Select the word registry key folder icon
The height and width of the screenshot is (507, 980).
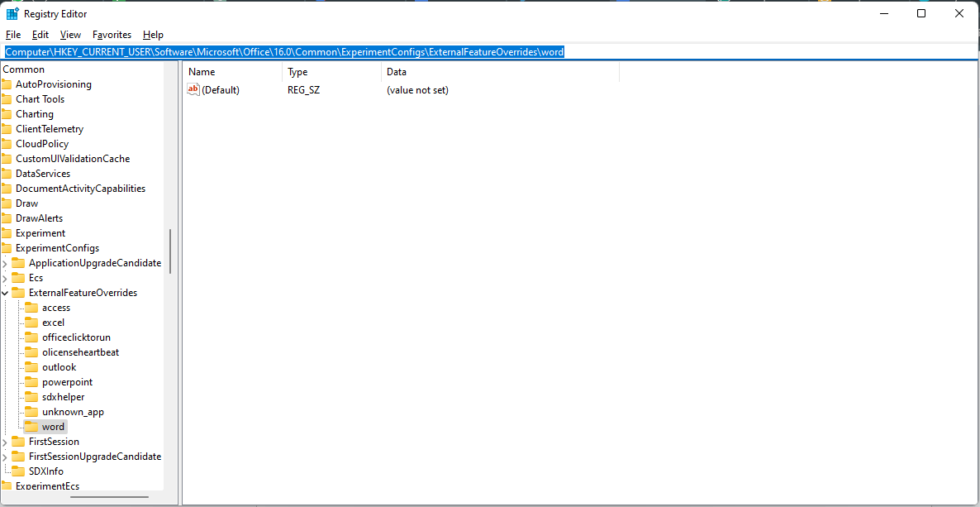click(x=31, y=426)
